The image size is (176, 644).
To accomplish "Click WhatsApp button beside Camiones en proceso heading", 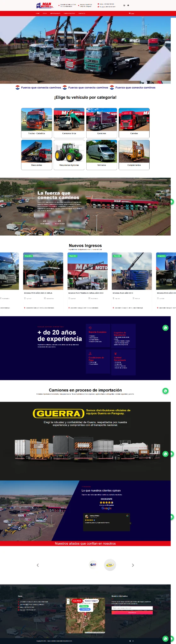I will tap(166, 391).
